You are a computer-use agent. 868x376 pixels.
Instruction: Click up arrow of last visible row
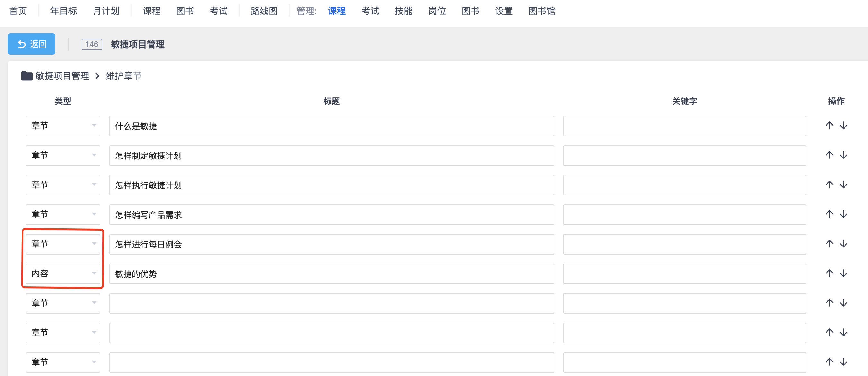[x=829, y=362]
